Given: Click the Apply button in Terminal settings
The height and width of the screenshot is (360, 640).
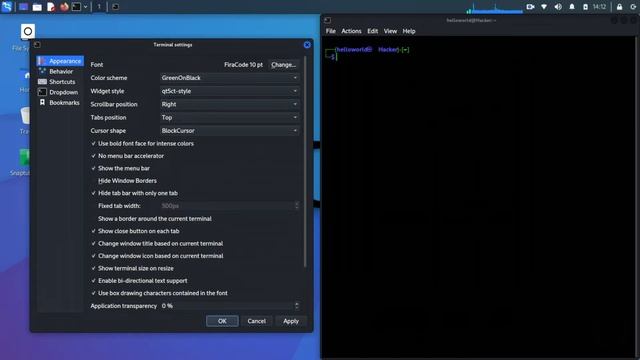Looking at the screenshot, I should 291,321.
